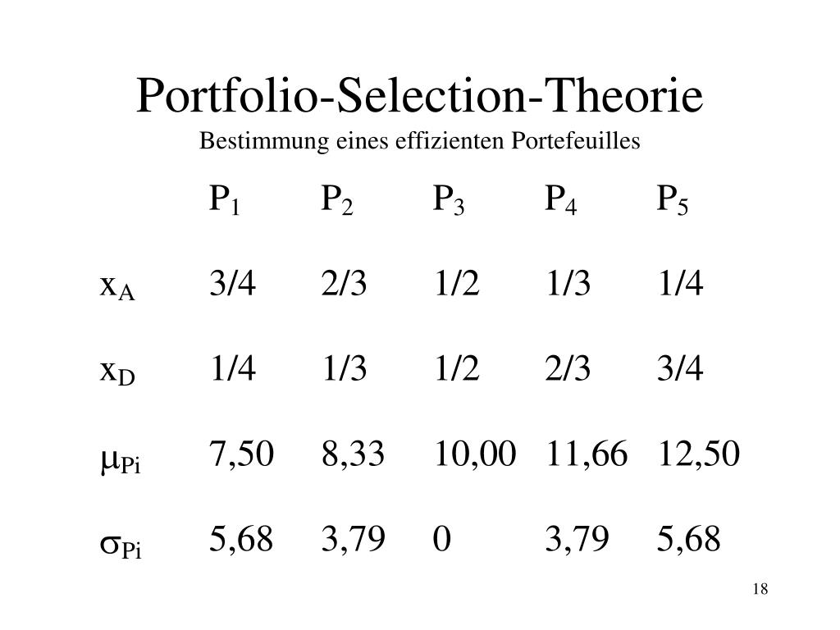Click the P2 column header

tap(337, 200)
